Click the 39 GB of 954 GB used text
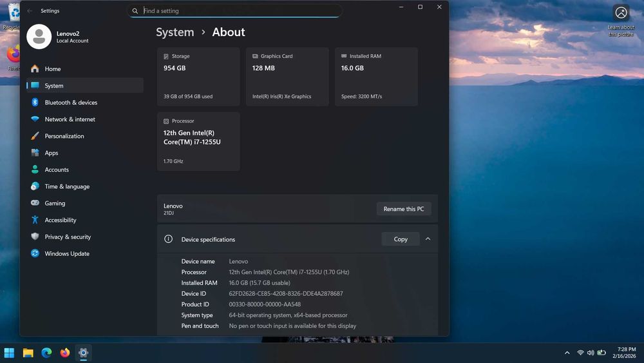Viewport: 644px width, 363px height. coord(188,97)
